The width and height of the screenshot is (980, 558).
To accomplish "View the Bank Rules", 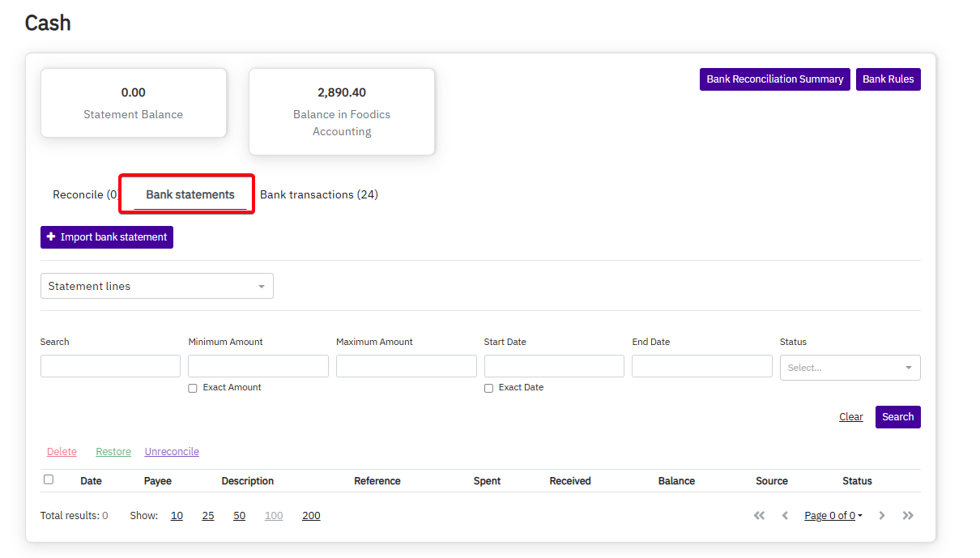I will coord(888,79).
